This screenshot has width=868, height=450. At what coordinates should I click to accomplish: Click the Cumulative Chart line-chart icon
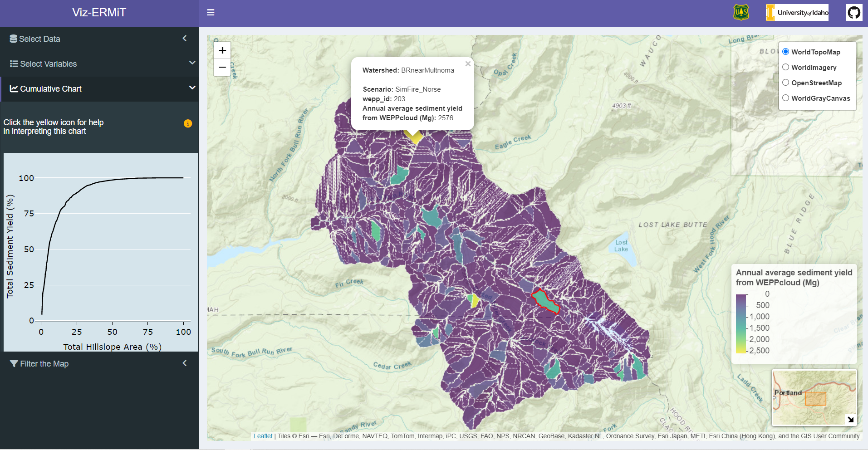coord(14,89)
